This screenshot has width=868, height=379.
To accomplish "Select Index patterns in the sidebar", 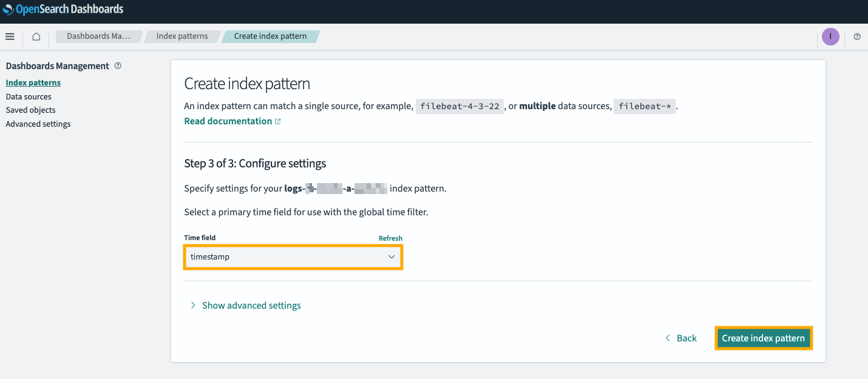I will coord(33,83).
